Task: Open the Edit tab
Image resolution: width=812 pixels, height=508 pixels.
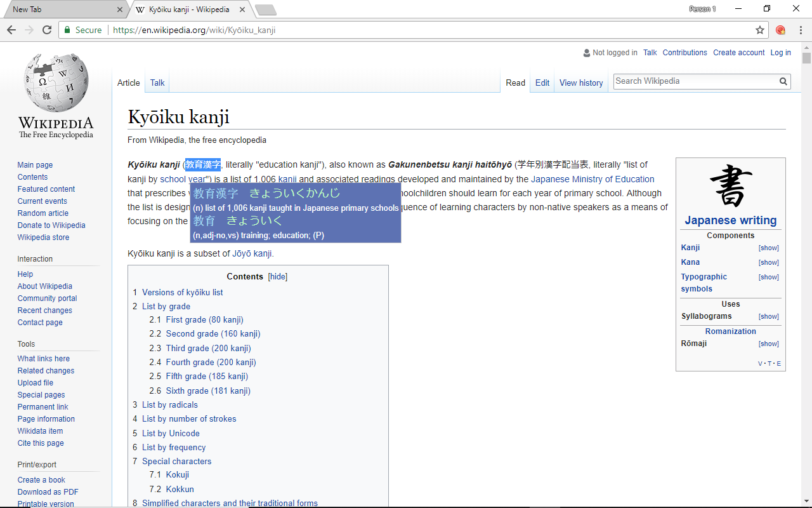Action: (x=542, y=83)
